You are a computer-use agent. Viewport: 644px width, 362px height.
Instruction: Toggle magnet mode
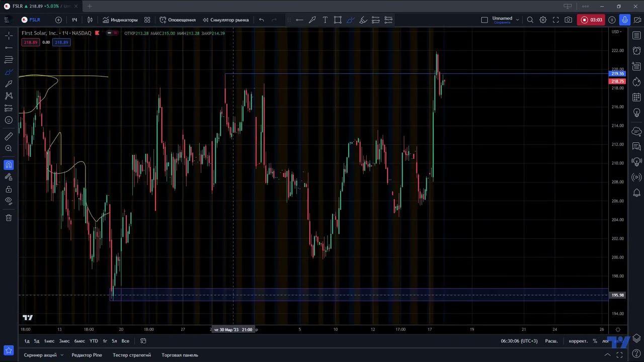pos(9,165)
